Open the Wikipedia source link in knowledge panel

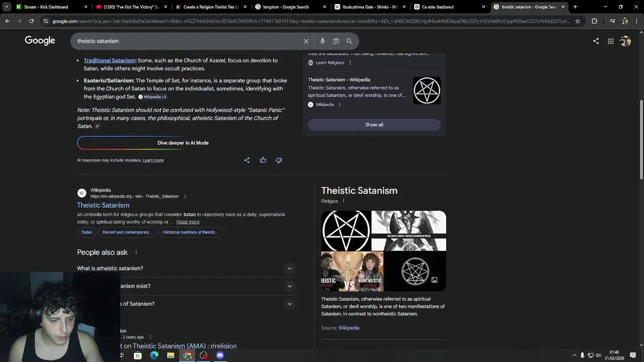click(349, 328)
